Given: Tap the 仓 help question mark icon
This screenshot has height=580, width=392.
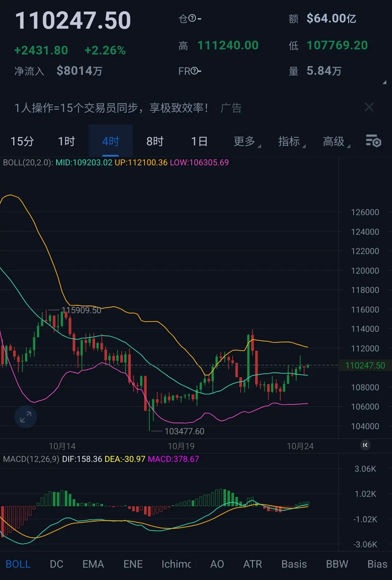Looking at the screenshot, I should pos(192,18).
